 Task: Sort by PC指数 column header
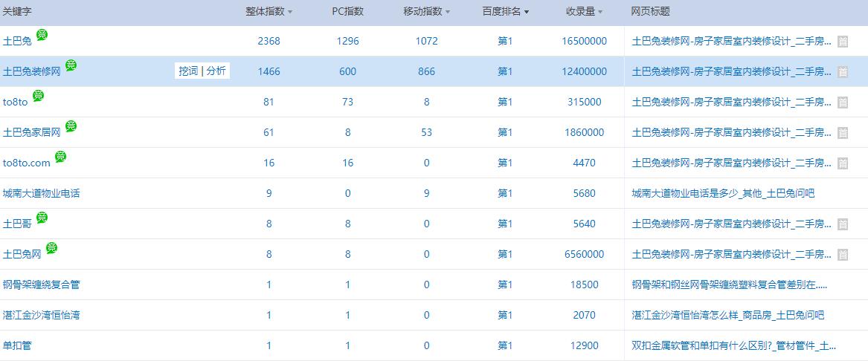coord(347,12)
